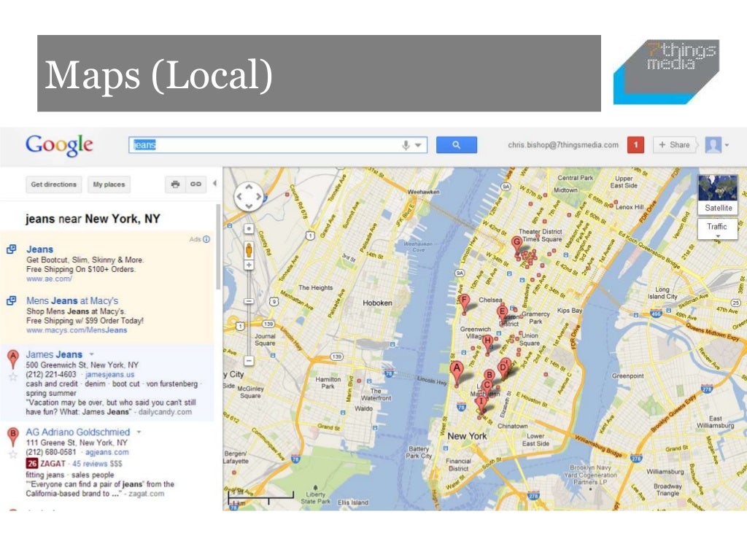This screenshot has height=560, width=747.
Task: Open dailycandy.com source link
Action: click(165, 412)
